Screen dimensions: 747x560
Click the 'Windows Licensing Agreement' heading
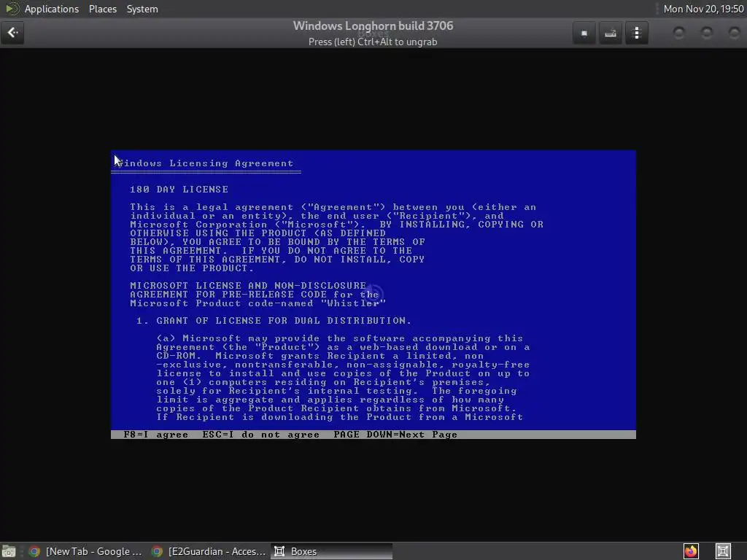(x=205, y=163)
